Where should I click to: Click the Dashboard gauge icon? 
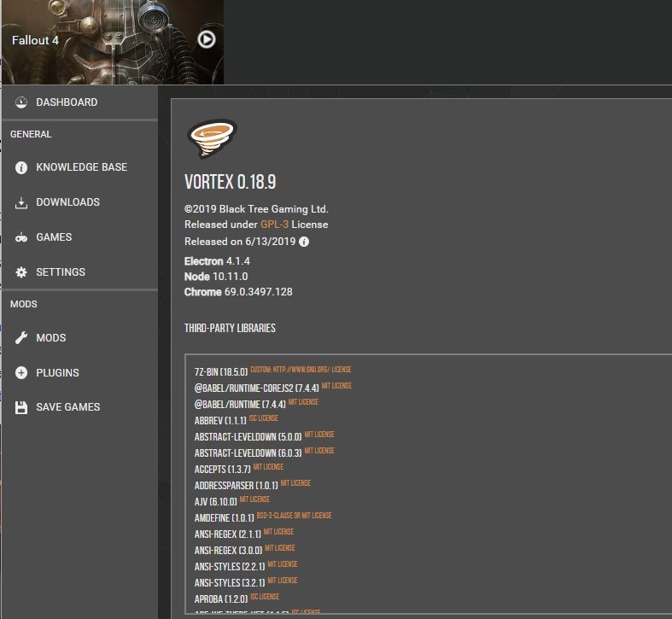coord(21,102)
